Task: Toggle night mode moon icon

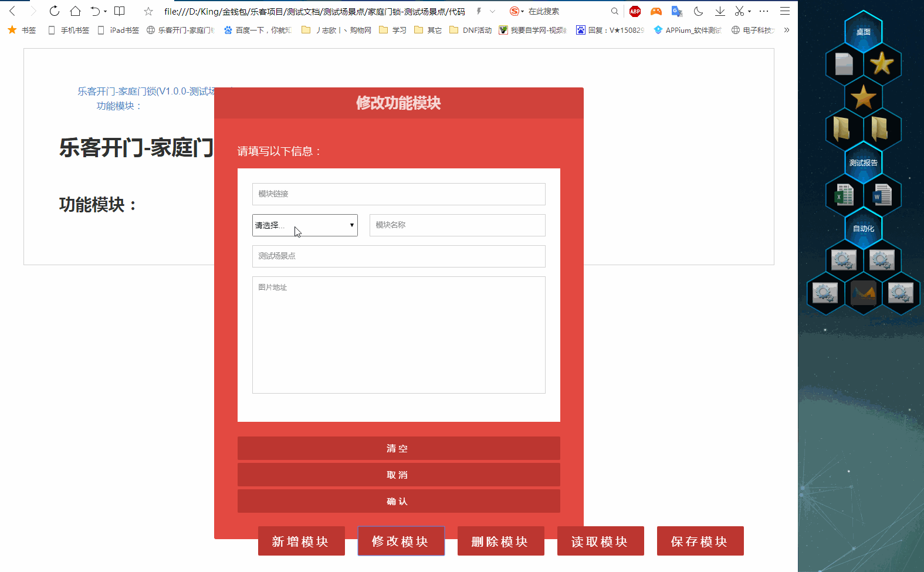Action: [x=698, y=11]
